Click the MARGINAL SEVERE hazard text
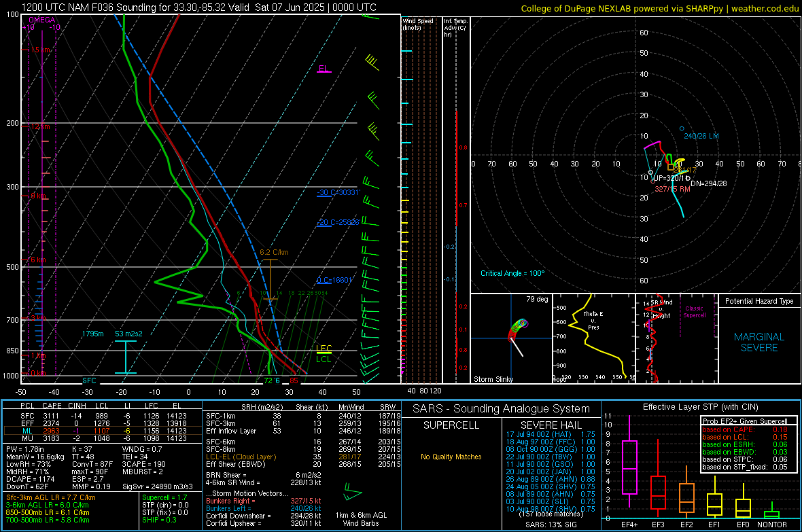Image resolution: width=802 pixels, height=532 pixels. point(759,342)
